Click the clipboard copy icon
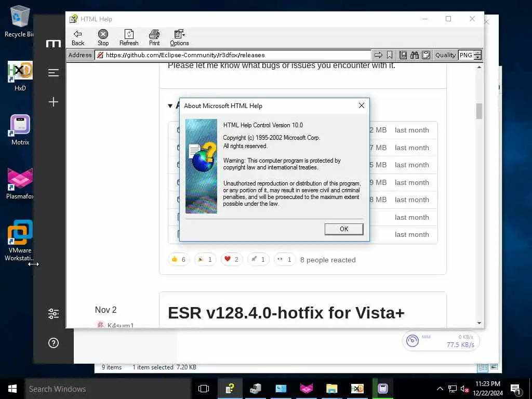This screenshot has width=532, height=399. pos(426,55)
